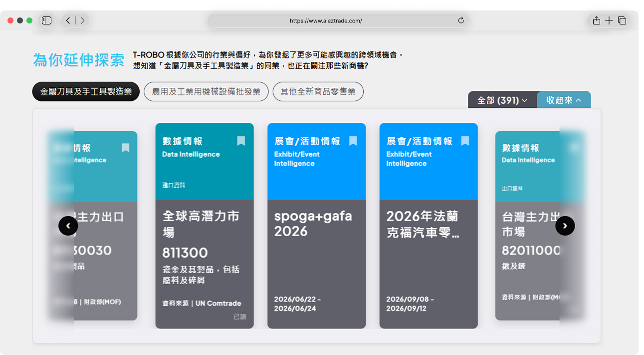Click 資料來源 | UN Comtrade text
This screenshot has height=355, width=644.
202,303
